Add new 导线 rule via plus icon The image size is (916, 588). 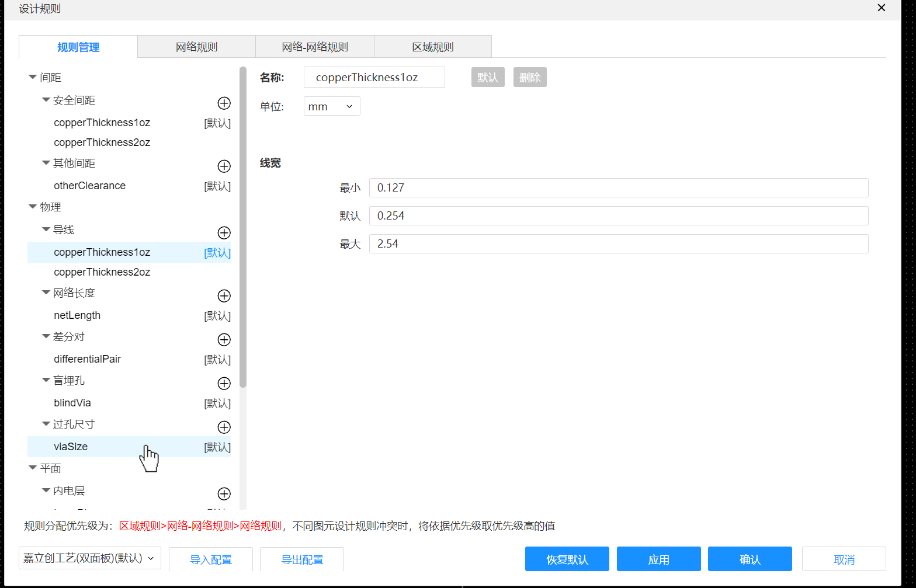point(224,233)
